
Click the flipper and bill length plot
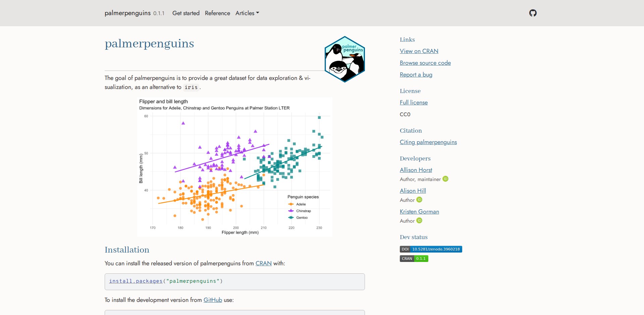[x=235, y=167]
